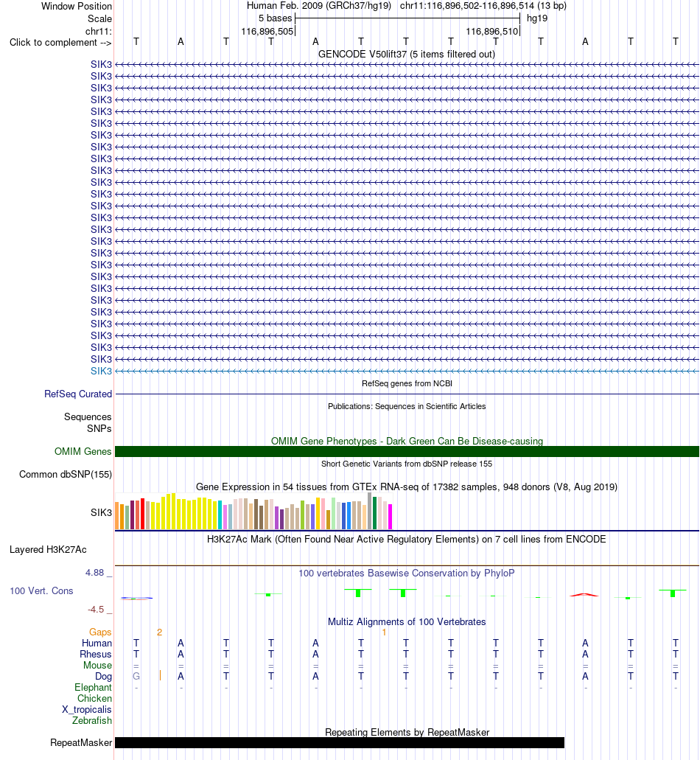Click the 'GENCODE V50lift37 (5 items filtered out)' title
This screenshot has width=700, height=760.
point(407,55)
